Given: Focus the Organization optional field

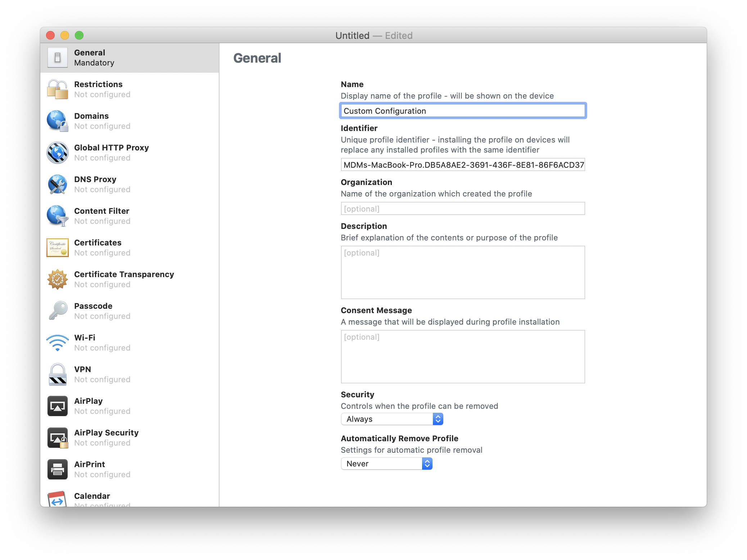Looking at the screenshot, I should tap(462, 209).
